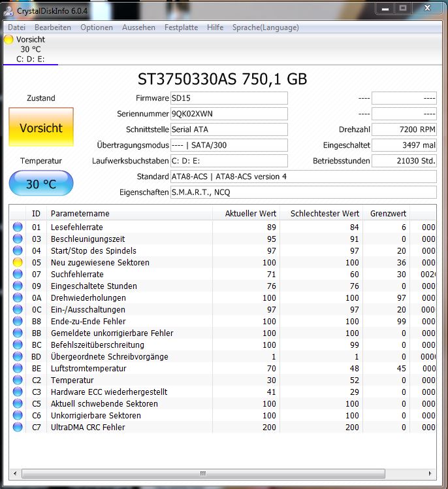This screenshot has width=448, height=489.
Task: Click status dot of Unkorrigierbare Sektoren row
Action: pyautogui.click(x=18, y=415)
